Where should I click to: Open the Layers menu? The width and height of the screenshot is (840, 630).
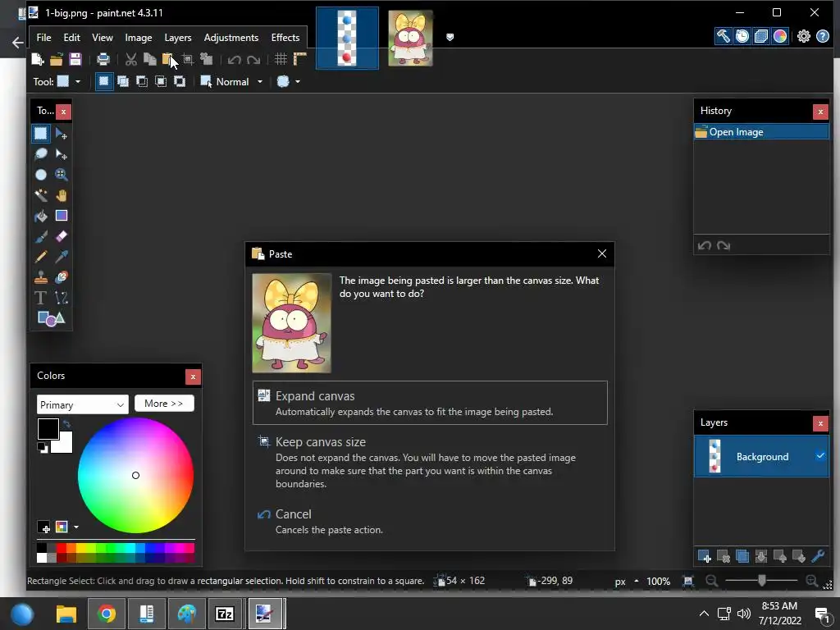[178, 38]
